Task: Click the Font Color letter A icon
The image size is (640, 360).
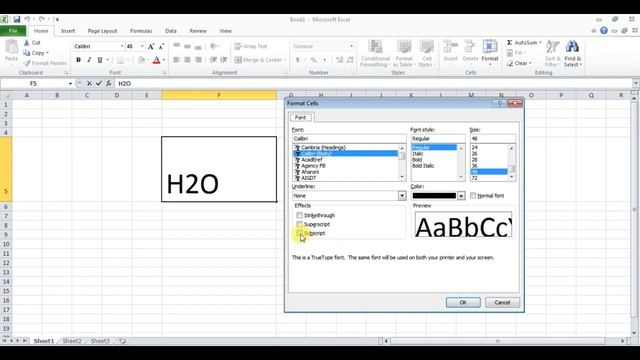Action: 156,60
